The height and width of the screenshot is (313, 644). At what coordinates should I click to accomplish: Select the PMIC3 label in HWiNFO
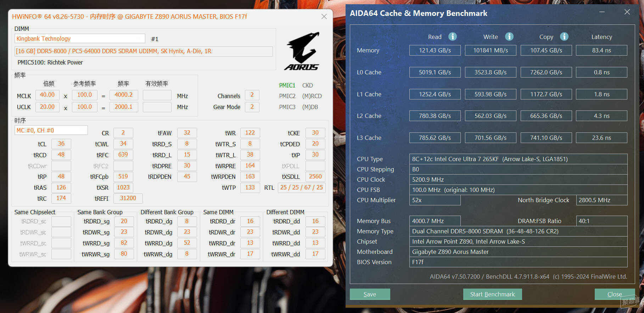point(287,107)
